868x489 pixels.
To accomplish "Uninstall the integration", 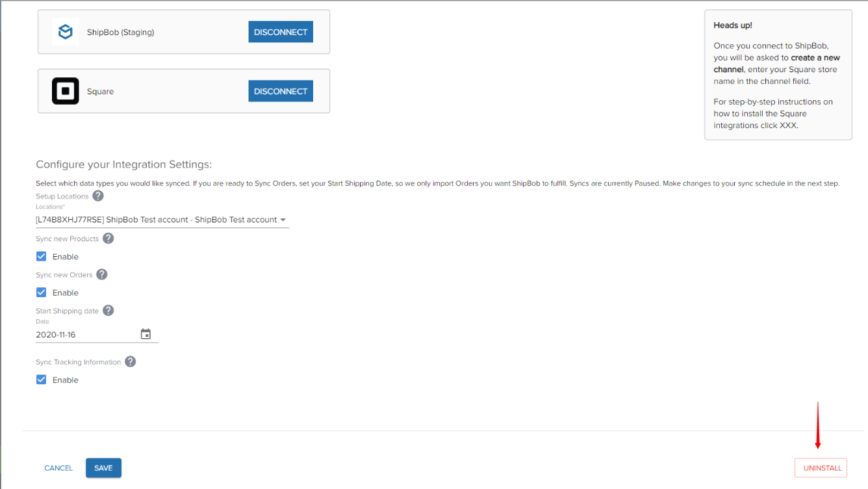I will [821, 468].
